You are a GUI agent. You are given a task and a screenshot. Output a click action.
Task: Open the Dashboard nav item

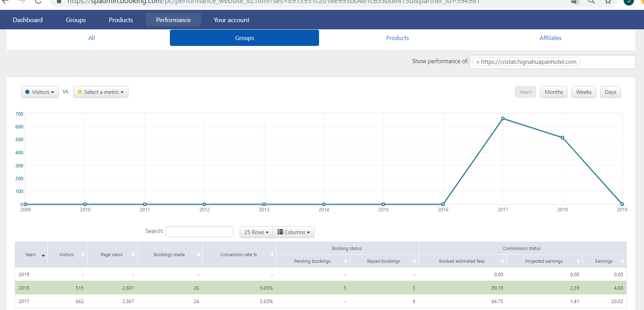[28, 20]
